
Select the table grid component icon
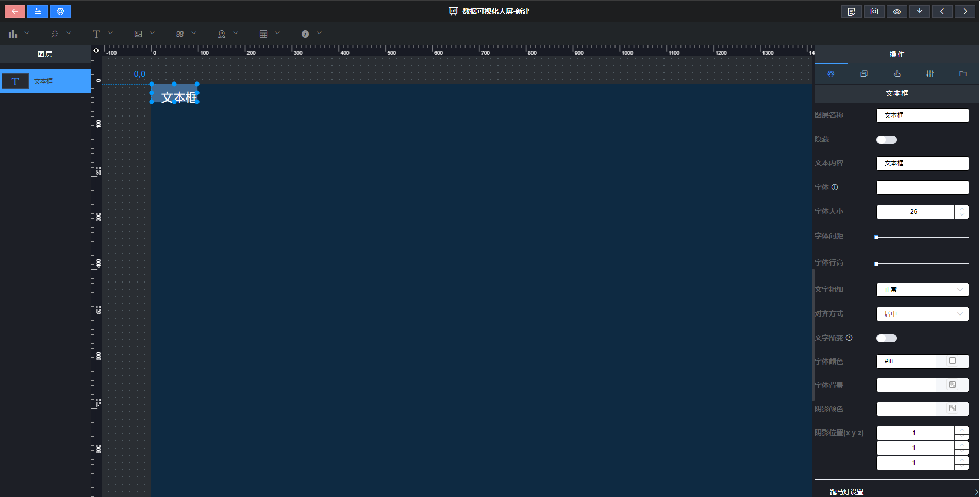263,34
